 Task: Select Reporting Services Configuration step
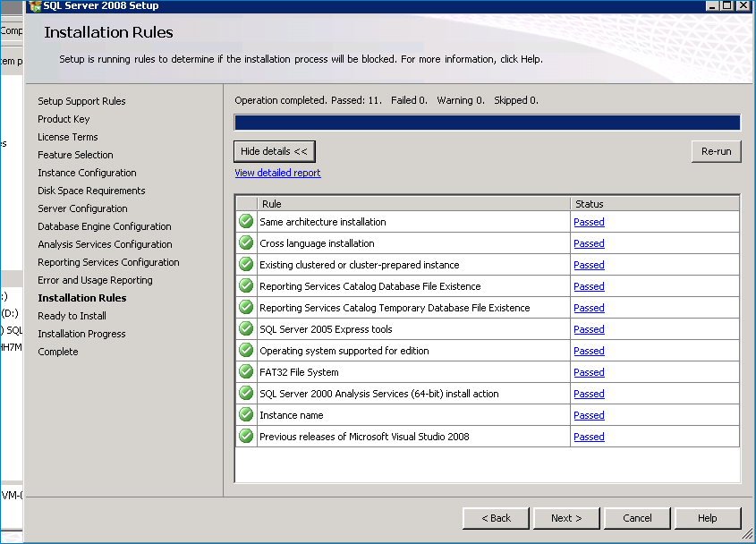click(108, 262)
